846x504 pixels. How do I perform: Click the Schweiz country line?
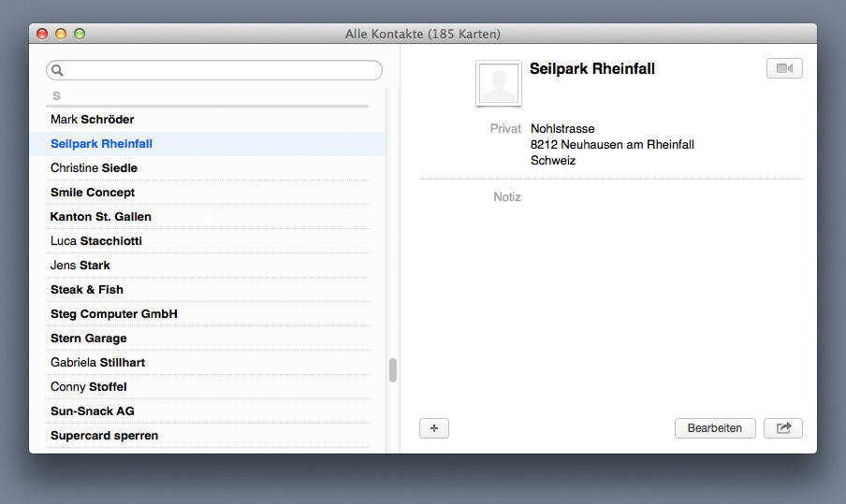coord(553,160)
